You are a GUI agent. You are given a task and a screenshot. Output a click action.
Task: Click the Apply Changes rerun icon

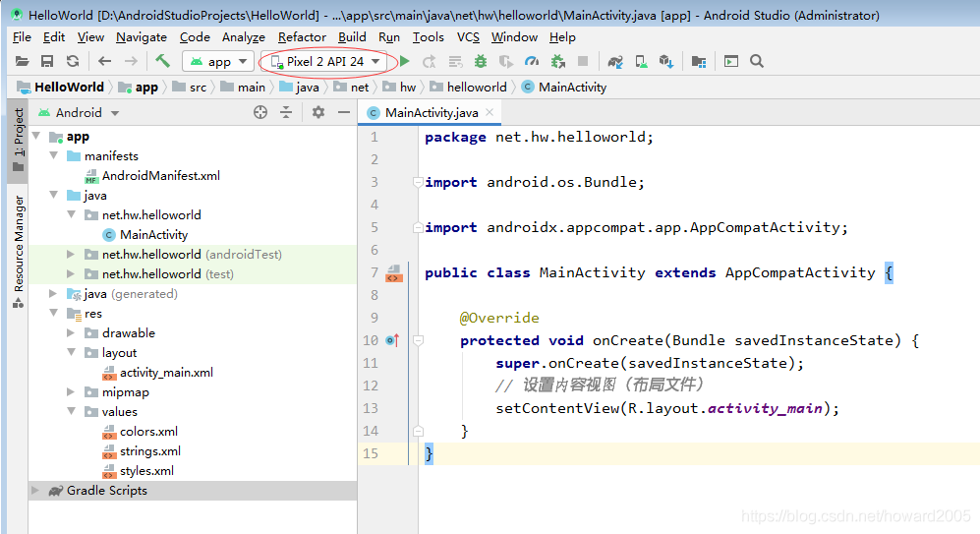[429, 61]
